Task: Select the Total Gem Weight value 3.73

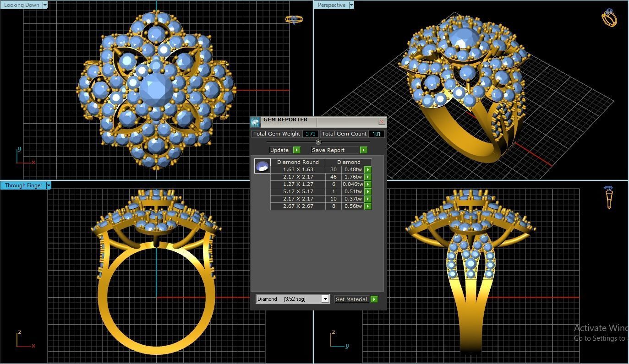Action: [x=311, y=134]
